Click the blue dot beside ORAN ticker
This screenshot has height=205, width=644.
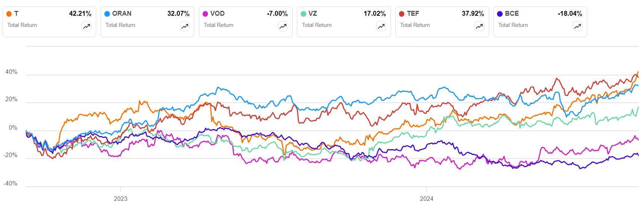(107, 14)
